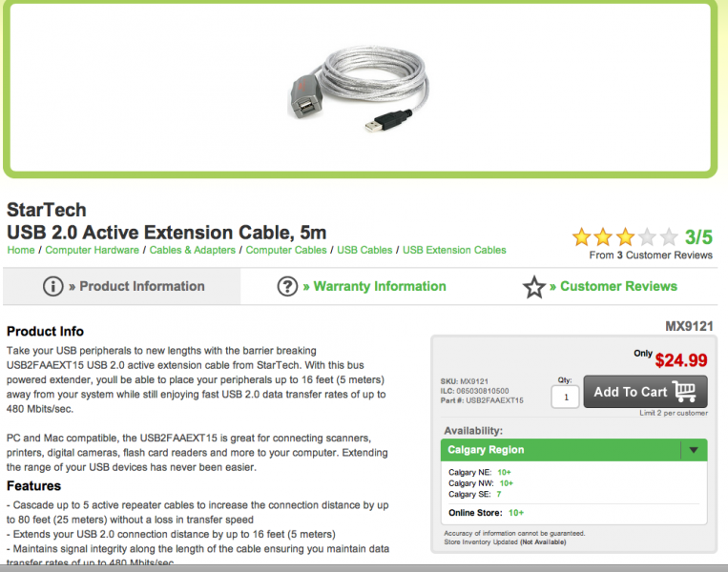This screenshot has height=572, width=728.
Task: Open the Cables & Adapters breadcrumb
Action: tap(192, 250)
